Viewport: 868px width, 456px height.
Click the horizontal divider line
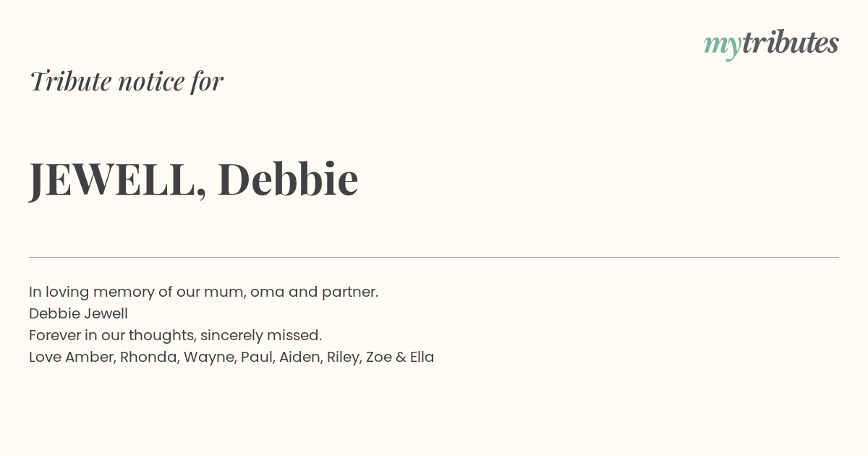434,257
